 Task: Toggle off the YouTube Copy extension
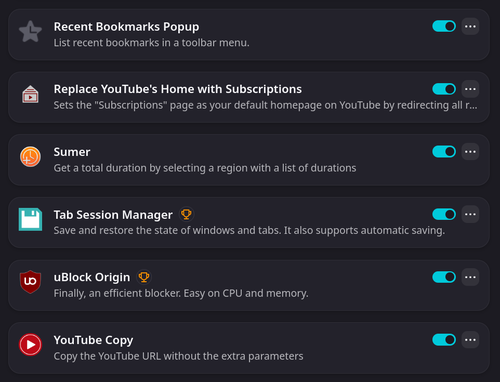(x=444, y=340)
